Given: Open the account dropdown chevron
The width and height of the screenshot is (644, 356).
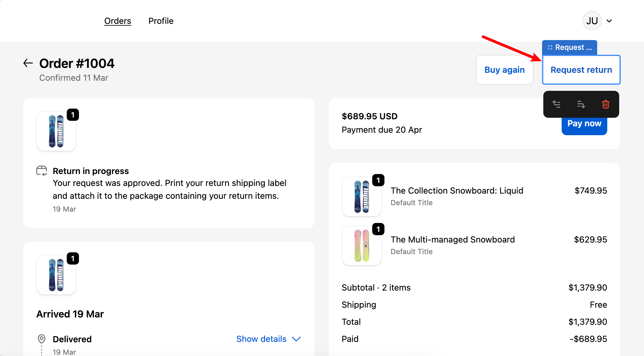Looking at the screenshot, I should [x=609, y=21].
